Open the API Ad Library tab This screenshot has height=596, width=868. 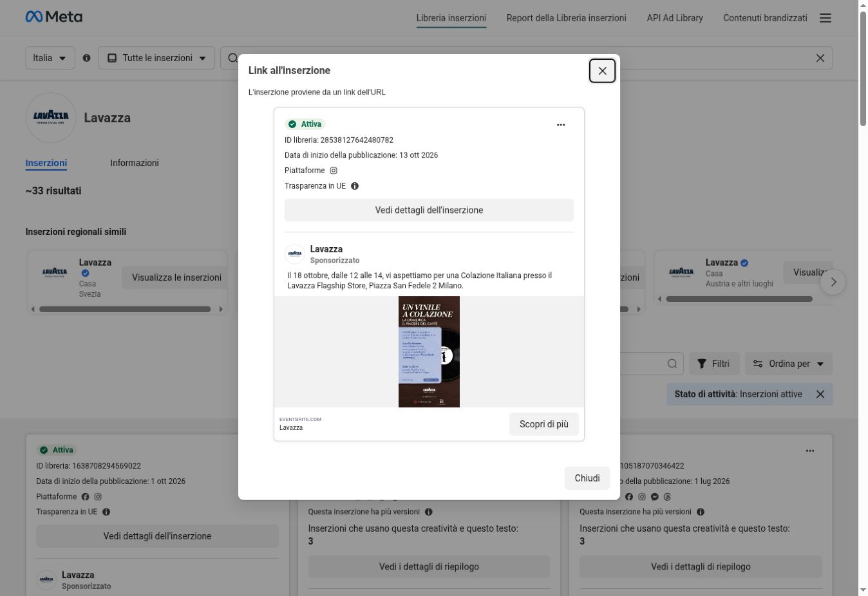[675, 18]
